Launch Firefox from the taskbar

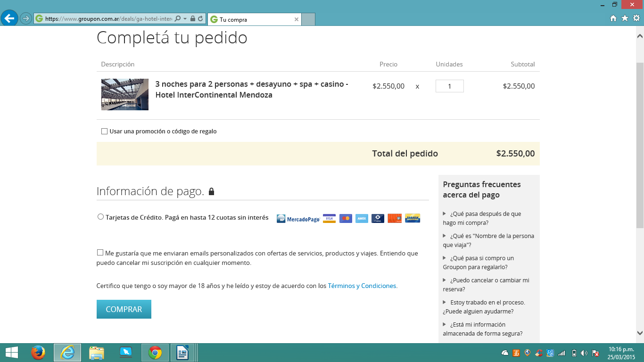38,353
